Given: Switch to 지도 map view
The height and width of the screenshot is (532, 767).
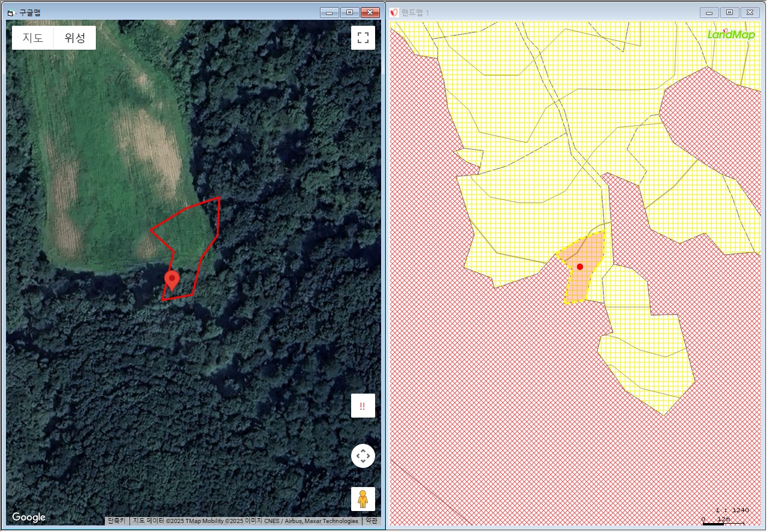Looking at the screenshot, I should 33,38.
